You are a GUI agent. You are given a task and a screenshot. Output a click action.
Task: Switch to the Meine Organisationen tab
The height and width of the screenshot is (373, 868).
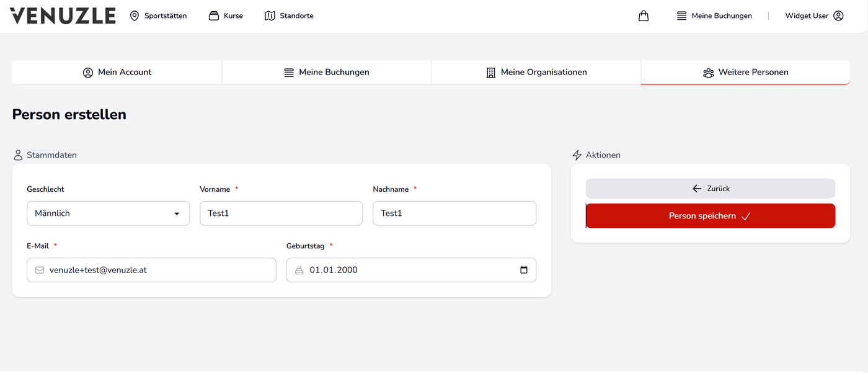536,73
